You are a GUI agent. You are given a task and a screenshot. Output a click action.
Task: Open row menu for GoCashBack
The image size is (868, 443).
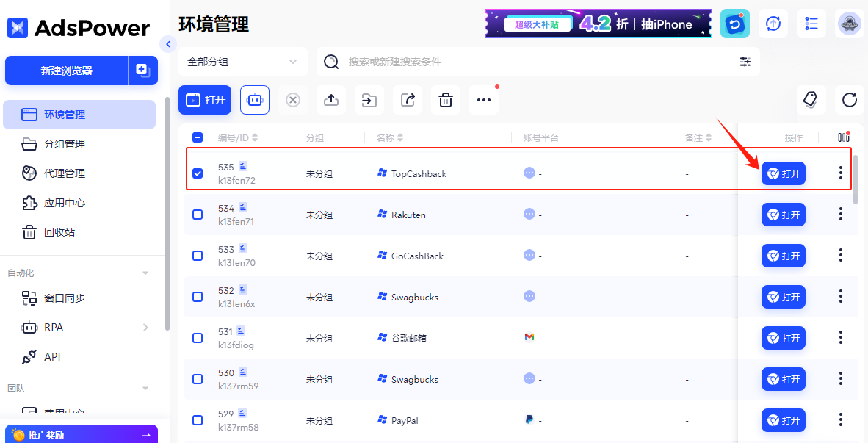tap(840, 255)
